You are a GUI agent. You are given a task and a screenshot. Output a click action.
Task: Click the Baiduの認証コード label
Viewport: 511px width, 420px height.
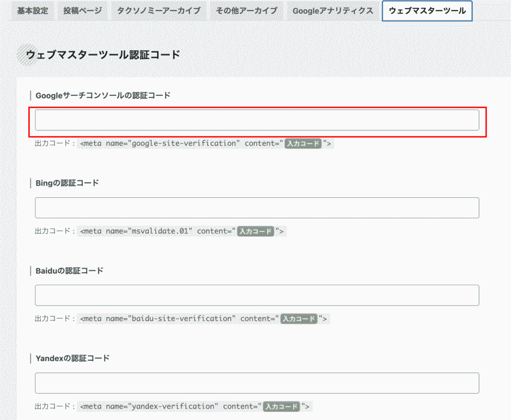69,271
